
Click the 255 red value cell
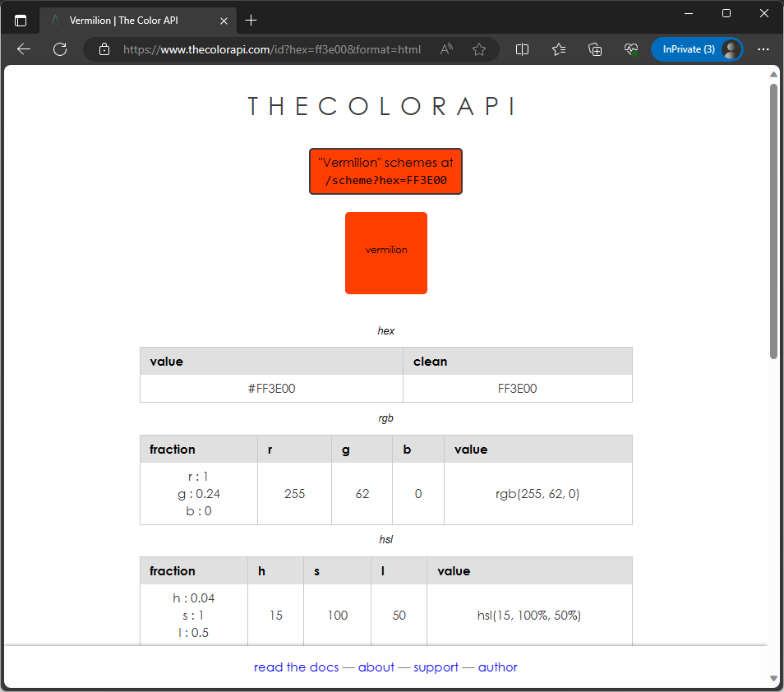click(294, 494)
